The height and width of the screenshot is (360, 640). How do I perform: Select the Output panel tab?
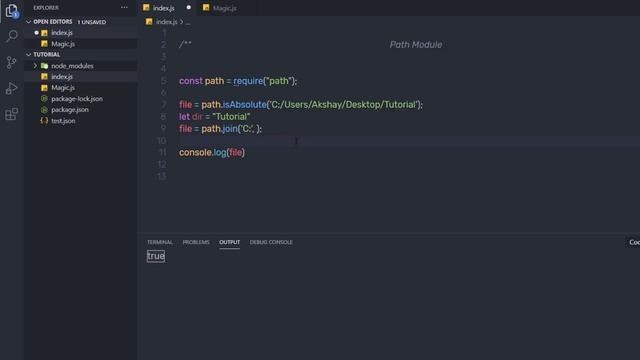(229, 242)
